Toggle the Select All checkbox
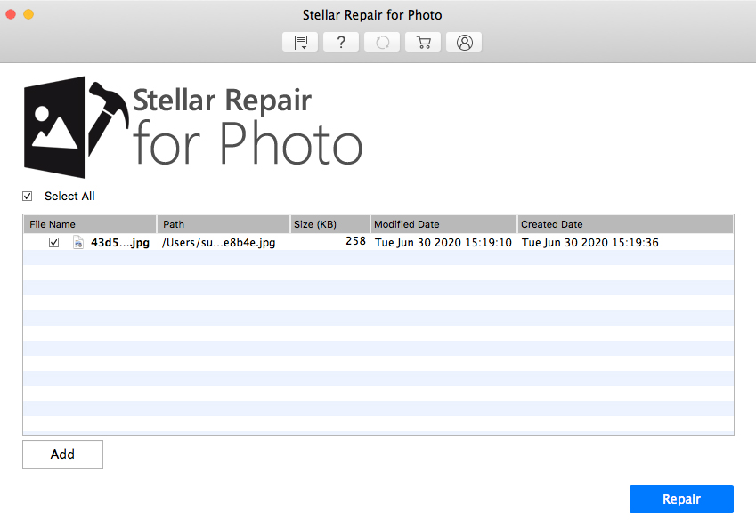This screenshot has width=756, height=532. [x=28, y=196]
